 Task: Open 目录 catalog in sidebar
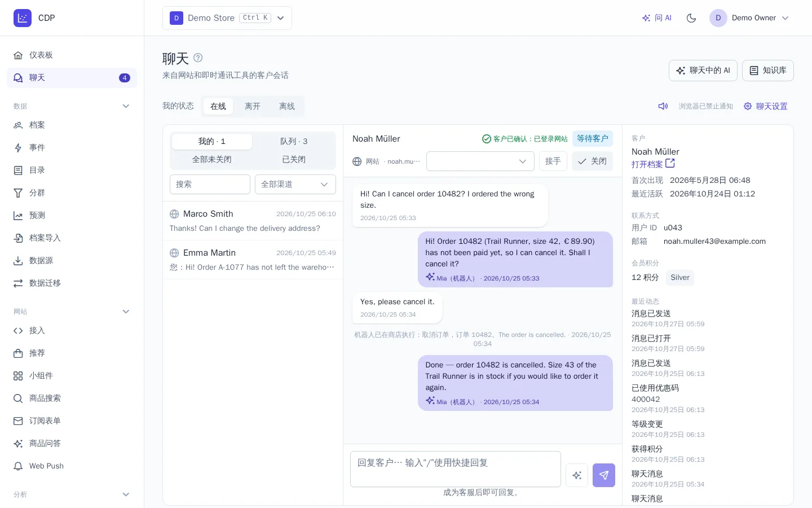72,170
